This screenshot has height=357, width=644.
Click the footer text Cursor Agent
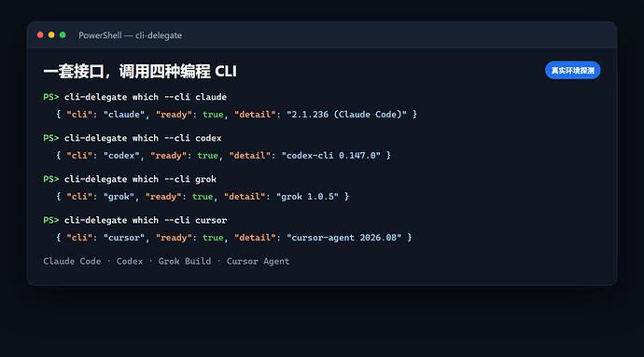click(258, 261)
